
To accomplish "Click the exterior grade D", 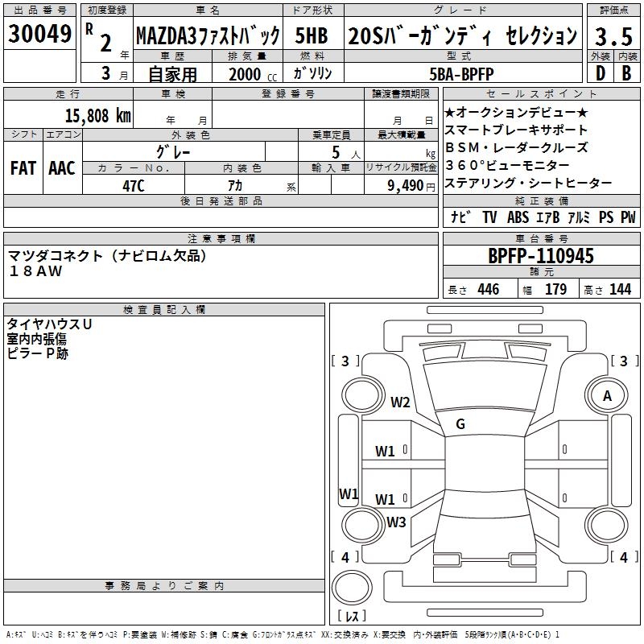I will click(x=601, y=73).
